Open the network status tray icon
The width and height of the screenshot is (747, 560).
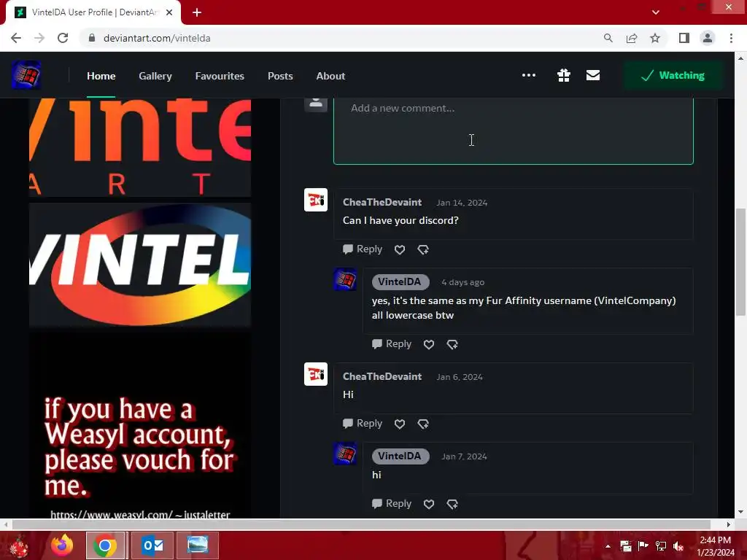(x=661, y=546)
